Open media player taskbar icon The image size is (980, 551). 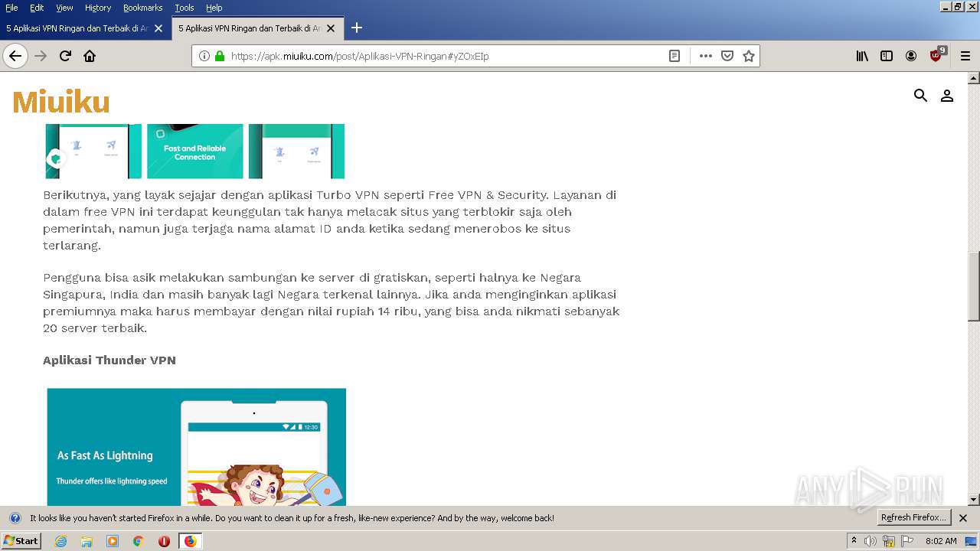coord(113,541)
